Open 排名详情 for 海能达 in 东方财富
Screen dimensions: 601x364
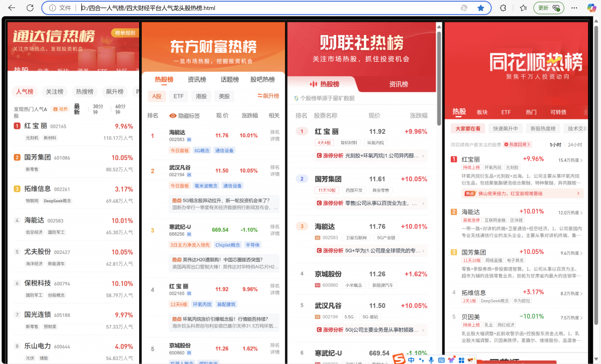(x=275, y=136)
